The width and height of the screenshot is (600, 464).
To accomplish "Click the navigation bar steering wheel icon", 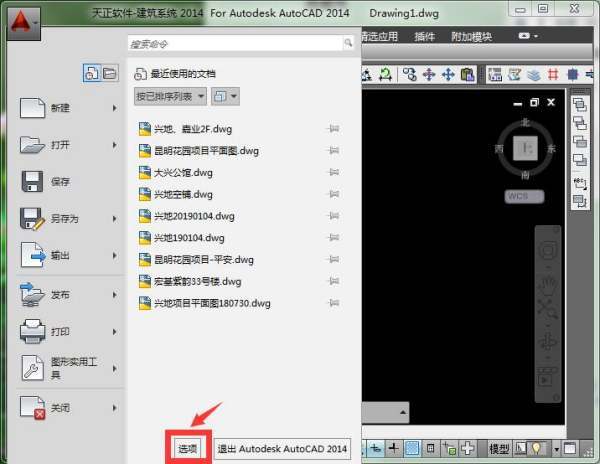I will [548, 251].
